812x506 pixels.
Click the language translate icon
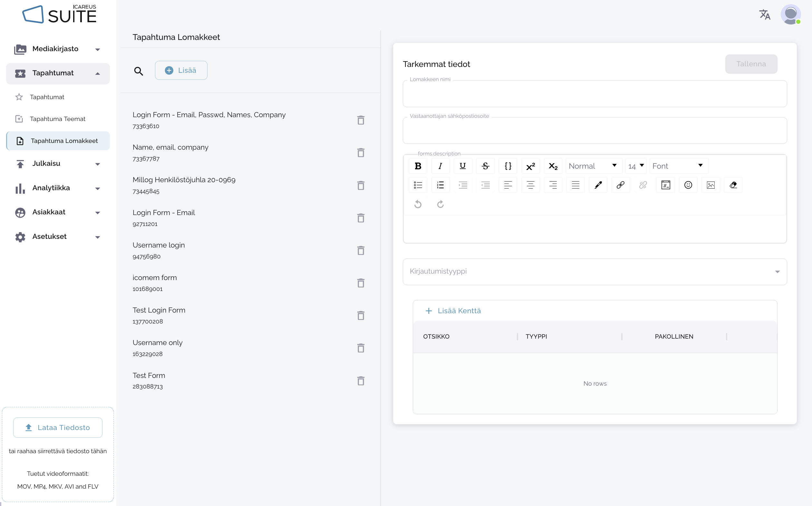(x=764, y=15)
